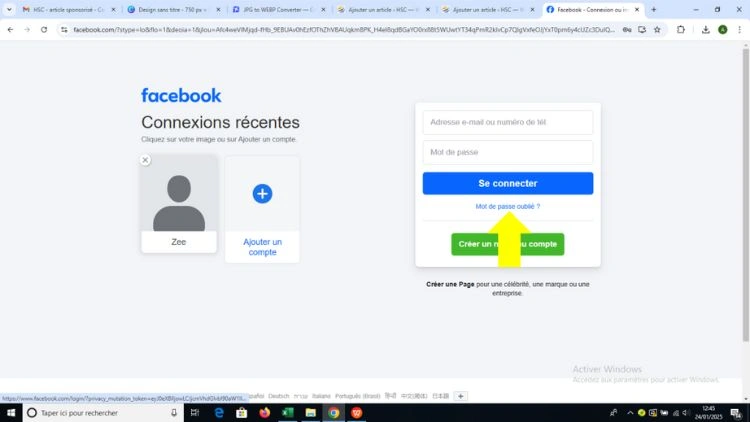Close the Facebook Connexion tab

(x=637, y=10)
